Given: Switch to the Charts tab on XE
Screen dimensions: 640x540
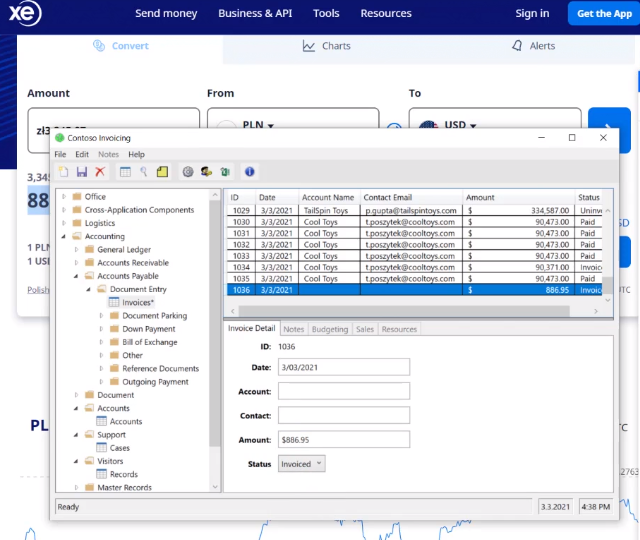Looking at the screenshot, I should pos(327,46).
